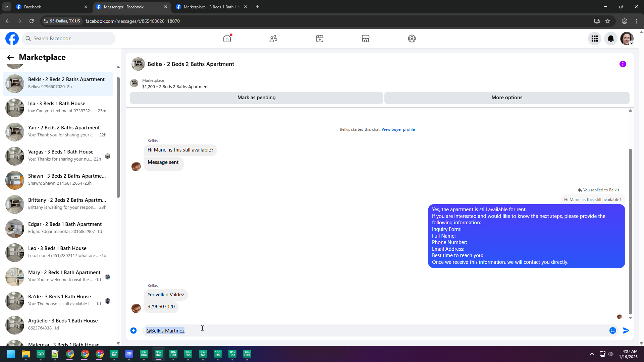Open the emoji picker in composer
Viewport: 644px width, 362px height.
pos(613,330)
